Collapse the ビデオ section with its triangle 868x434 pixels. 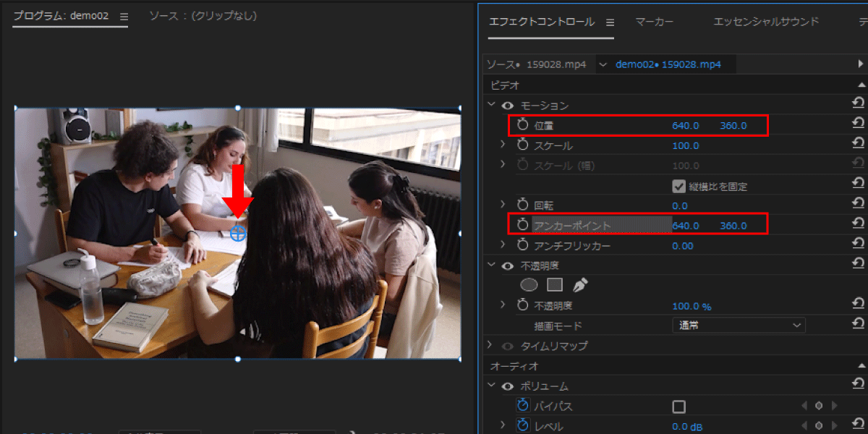coord(861,85)
